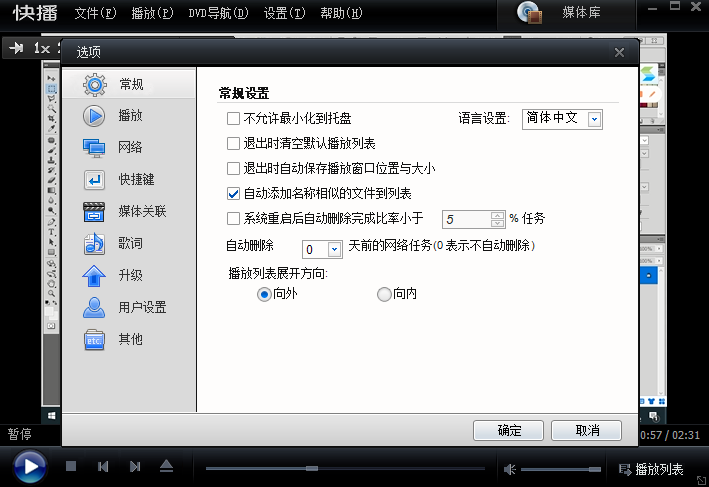Open the 设置(T) menu
The width and height of the screenshot is (709, 487).
[285, 13]
